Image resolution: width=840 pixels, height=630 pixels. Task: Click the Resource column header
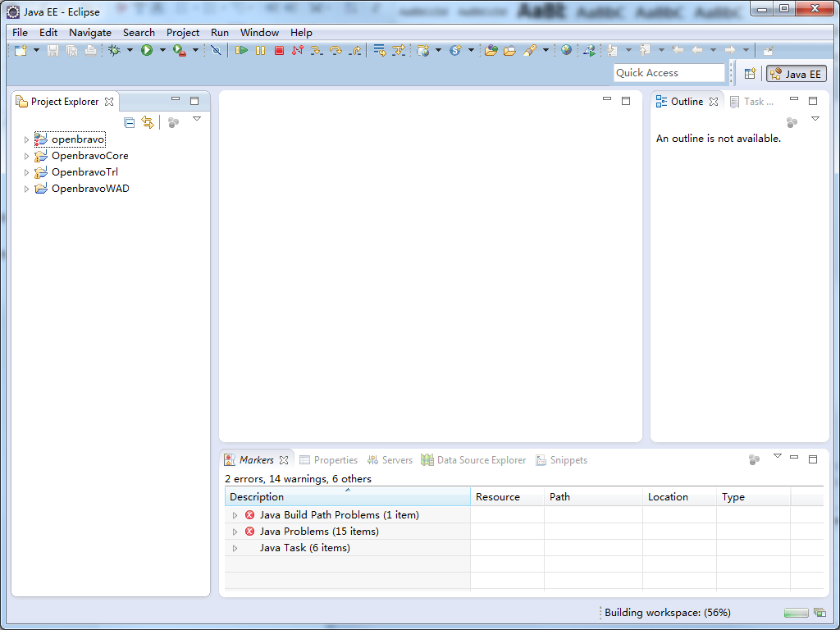[x=507, y=496]
